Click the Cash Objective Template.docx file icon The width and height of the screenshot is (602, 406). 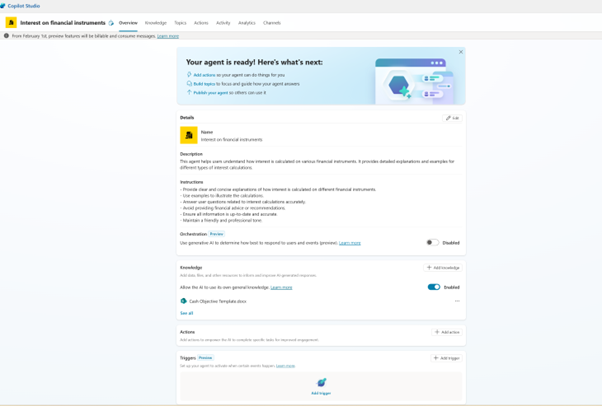click(183, 301)
